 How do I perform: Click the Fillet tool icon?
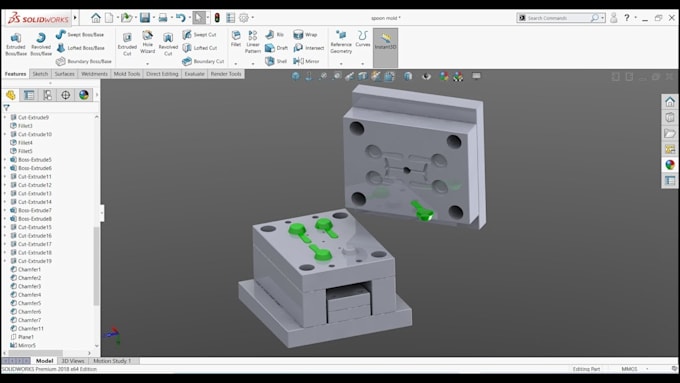pos(236,39)
